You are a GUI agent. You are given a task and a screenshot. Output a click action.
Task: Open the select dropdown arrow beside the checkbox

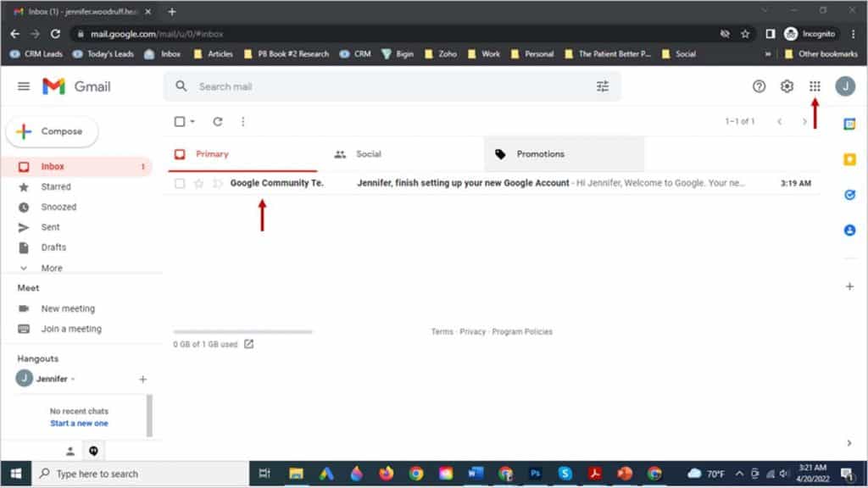(x=192, y=121)
